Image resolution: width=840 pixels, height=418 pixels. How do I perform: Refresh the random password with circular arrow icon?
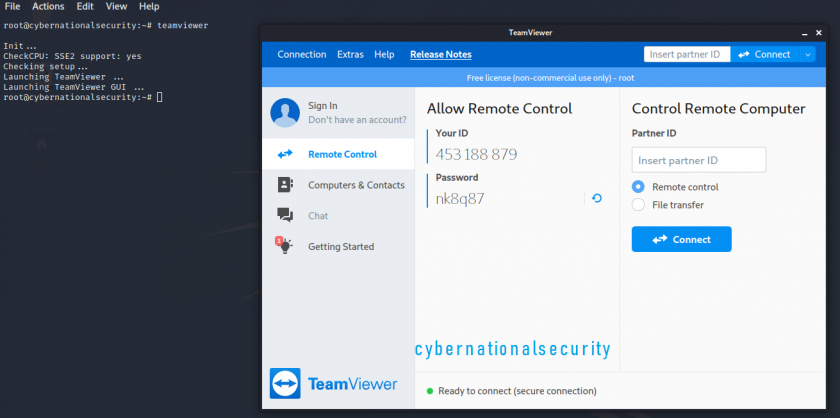coord(597,198)
